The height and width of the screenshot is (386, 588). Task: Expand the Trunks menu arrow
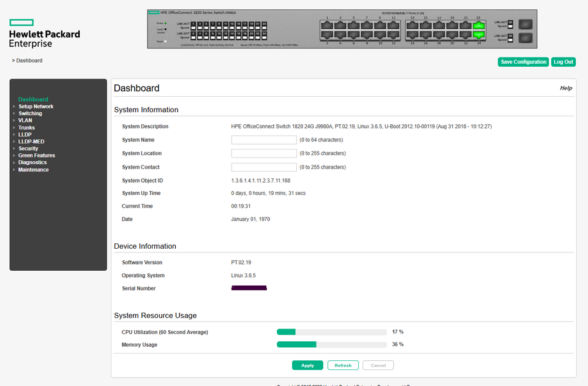[x=14, y=127]
